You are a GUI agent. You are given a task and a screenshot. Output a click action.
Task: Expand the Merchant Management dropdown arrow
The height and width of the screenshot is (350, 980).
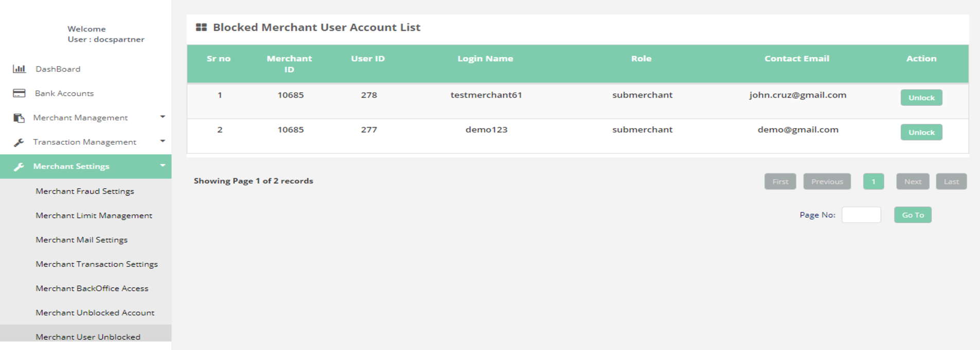tap(163, 117)
